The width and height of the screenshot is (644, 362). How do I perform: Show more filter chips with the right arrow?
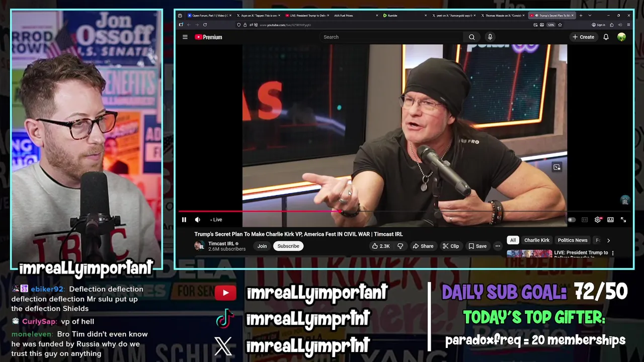click(x=608, y=240)
